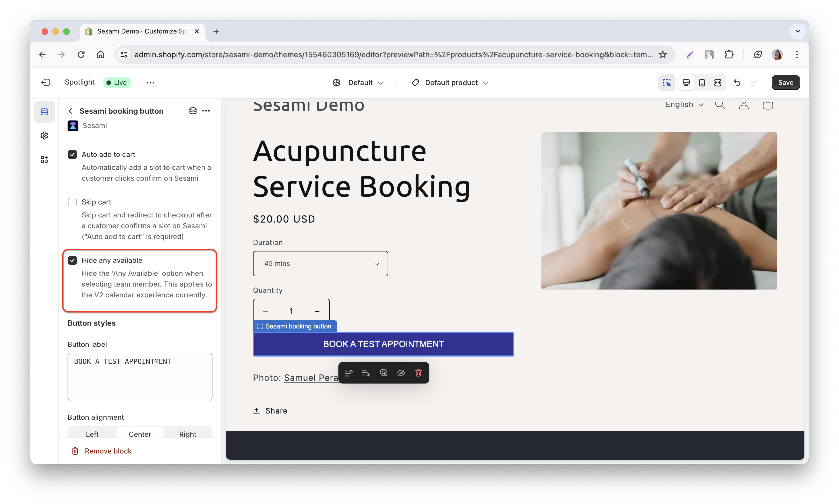This screenshot has height=504, width=839.
Task: Click the $20.00 USD price
Action: click(284, 219)
